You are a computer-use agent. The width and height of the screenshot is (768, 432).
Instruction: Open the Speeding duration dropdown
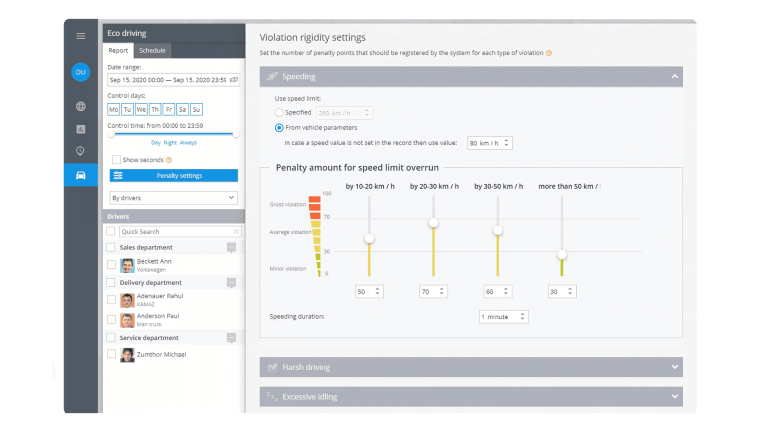coord(503,317)
